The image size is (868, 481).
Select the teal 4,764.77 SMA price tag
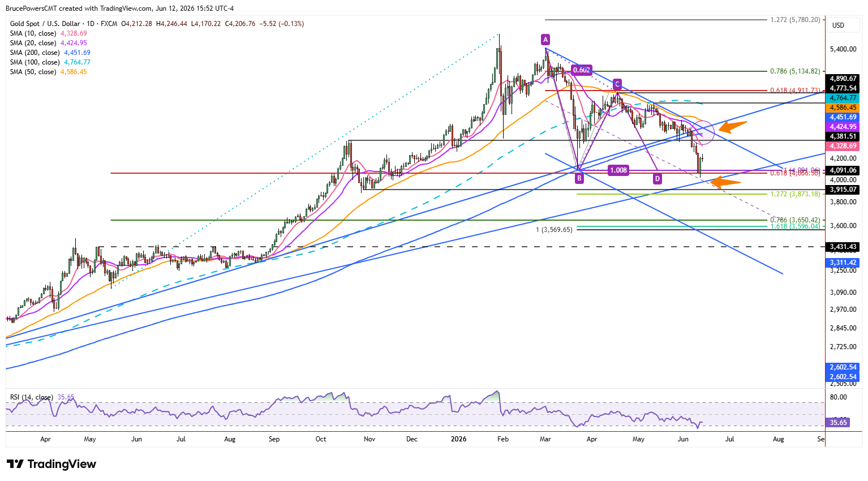coord(843,98)
